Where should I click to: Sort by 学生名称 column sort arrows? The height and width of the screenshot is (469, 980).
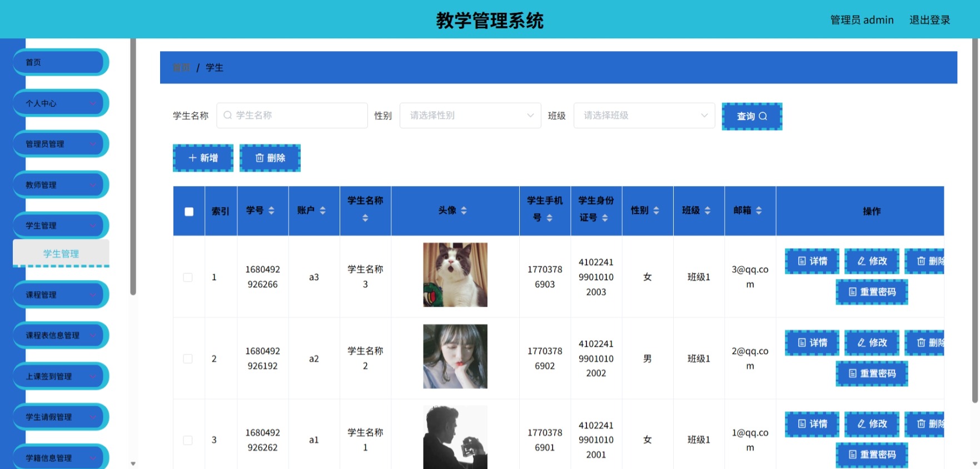click(x=365, y=218)
